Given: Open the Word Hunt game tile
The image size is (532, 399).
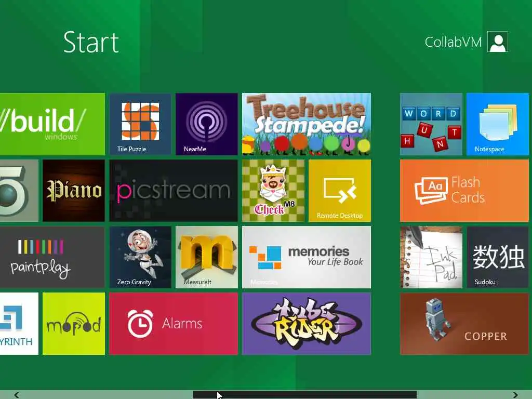Looking at the screenshot, I should click(431, 124).
